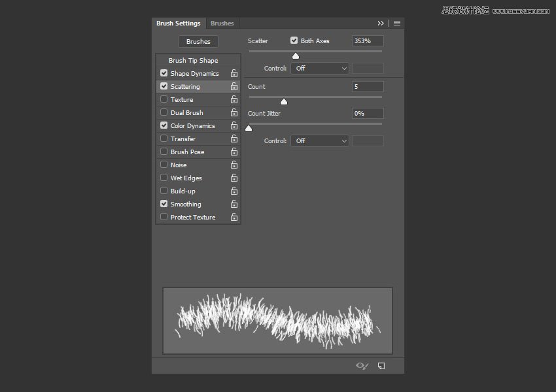Lock the Color Dynamics setting
The width and height of the screenshot is (556, 392).
click(234, 125)
